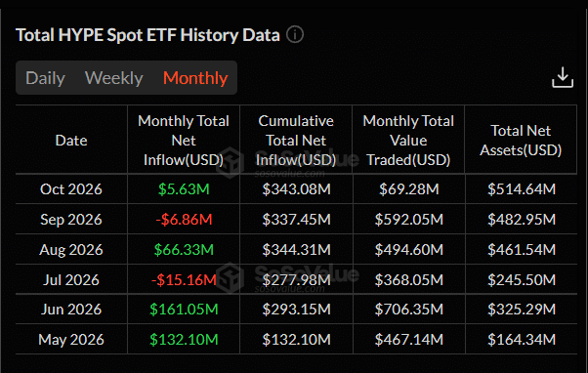Screen dimensions: 588x373
Task: Click the $368.05M value traded cell
Action: tap(408, 280)
